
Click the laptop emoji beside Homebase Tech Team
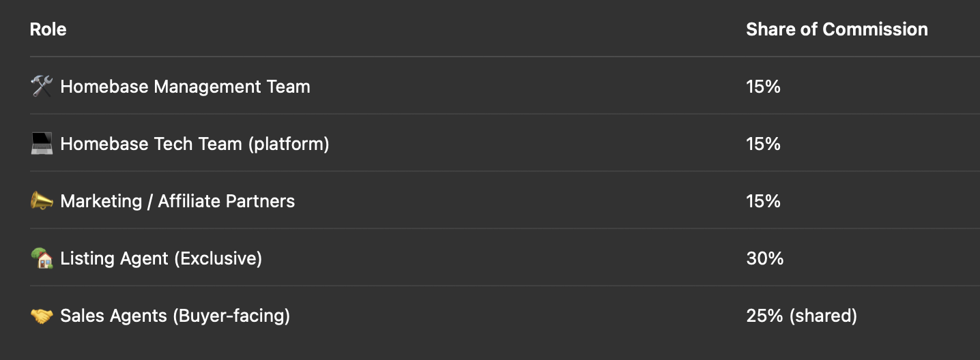click(42, 144)
